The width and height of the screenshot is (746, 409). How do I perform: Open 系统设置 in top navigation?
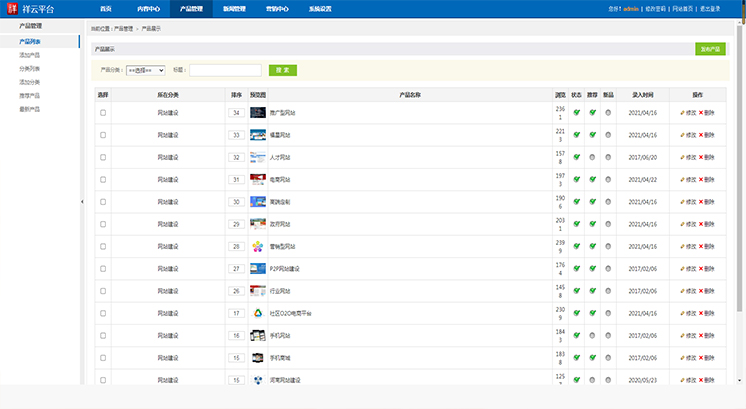321,8
